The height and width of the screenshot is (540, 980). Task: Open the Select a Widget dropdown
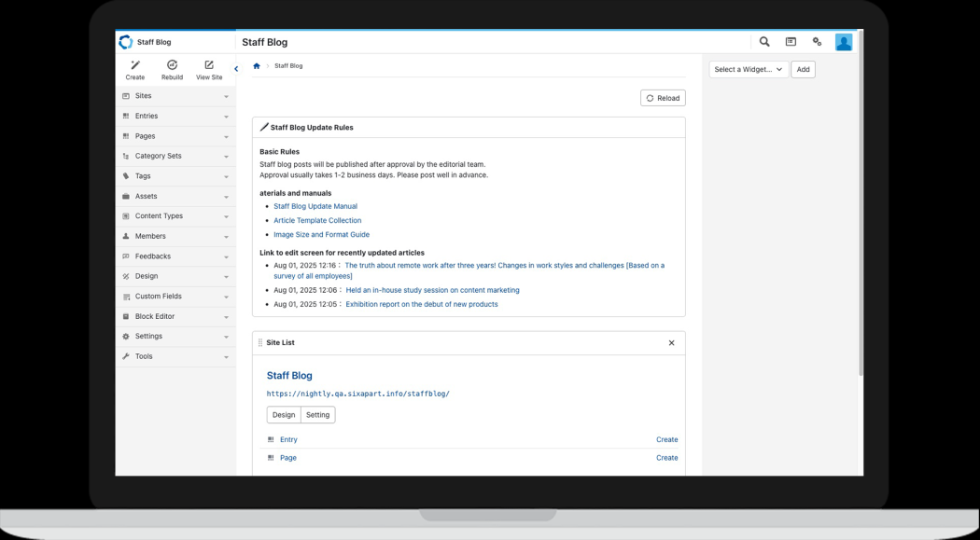click(x=749, y=70)
